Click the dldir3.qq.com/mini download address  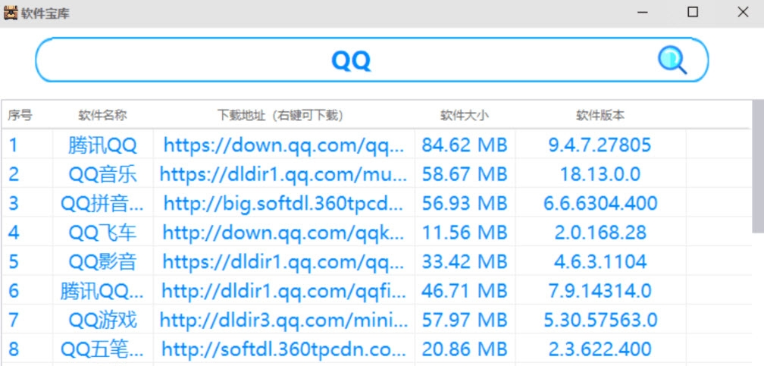coord(284,321)
